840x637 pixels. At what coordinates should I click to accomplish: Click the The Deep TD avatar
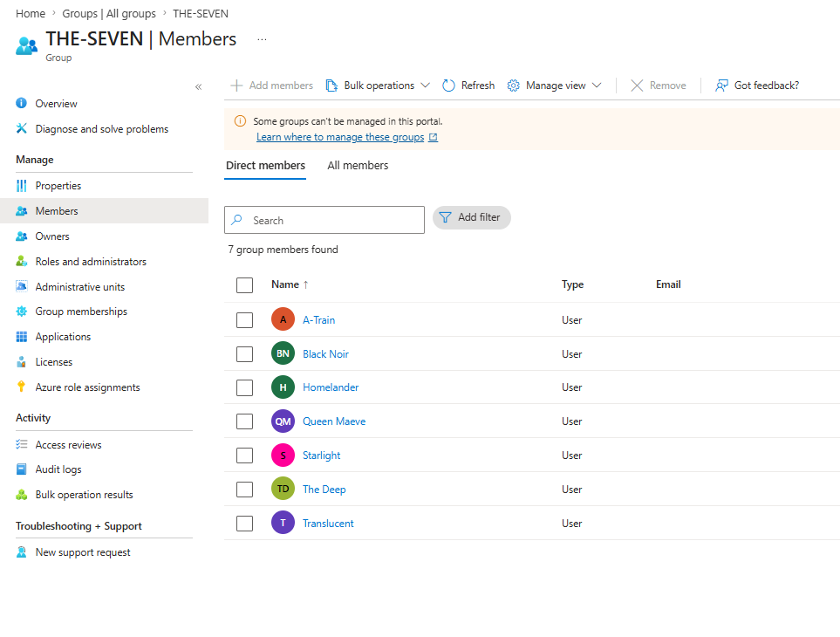[283, 489]
